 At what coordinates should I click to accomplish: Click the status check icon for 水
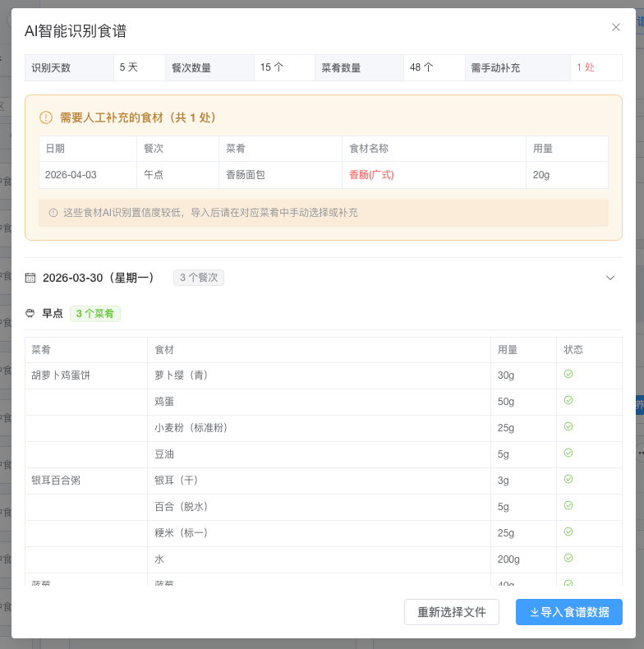click(x=568, y=558)
